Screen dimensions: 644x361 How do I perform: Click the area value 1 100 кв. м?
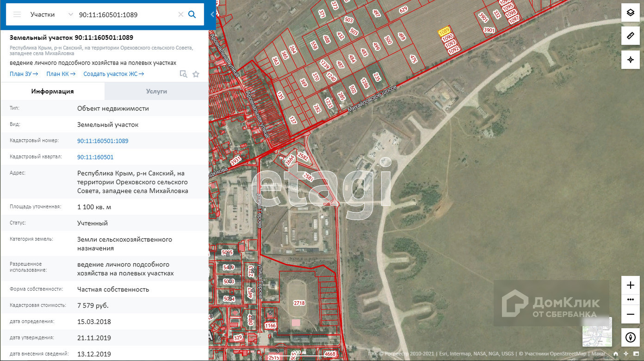click(x=94, y=207)
